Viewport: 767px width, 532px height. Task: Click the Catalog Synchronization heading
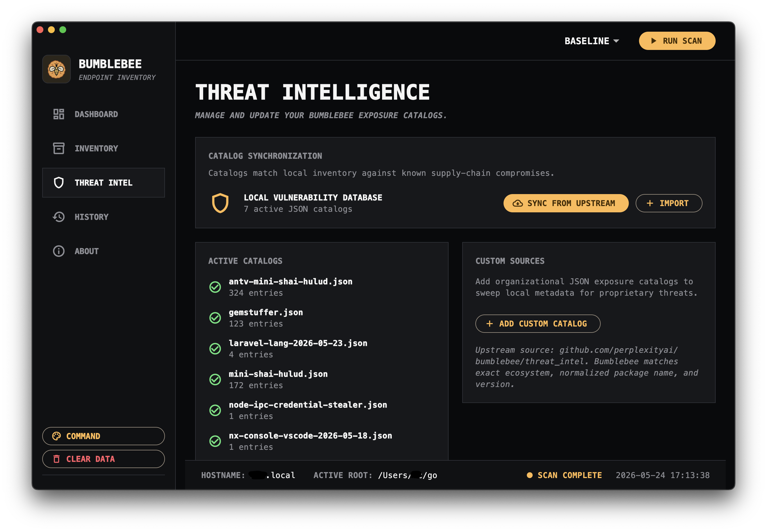point(265,156)
